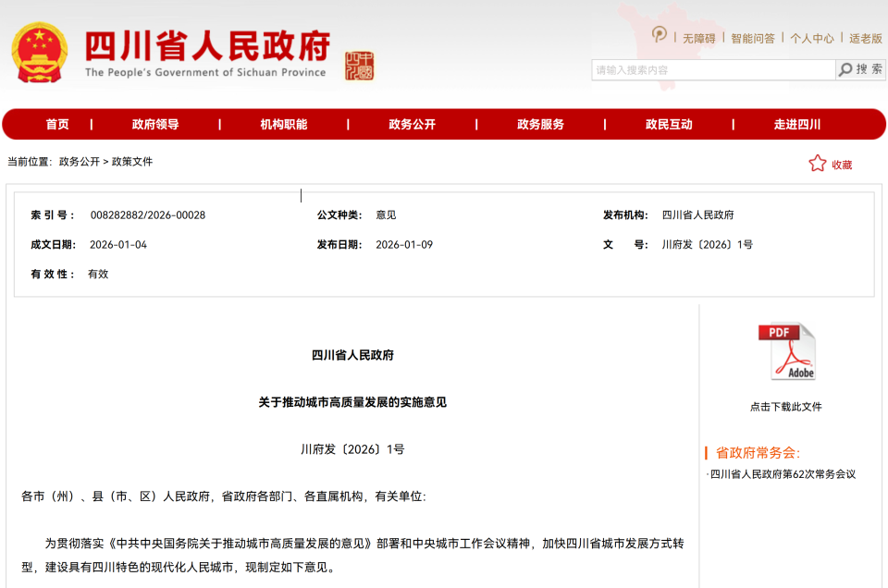
Task: Click the accessibility icon before 无障碍
Action: click(659, 35)
